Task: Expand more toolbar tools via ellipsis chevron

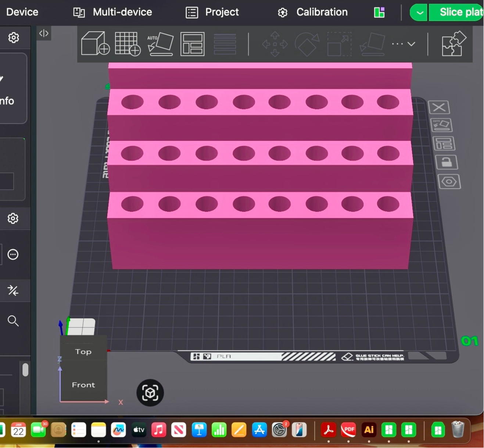Action: pos(404,44)
